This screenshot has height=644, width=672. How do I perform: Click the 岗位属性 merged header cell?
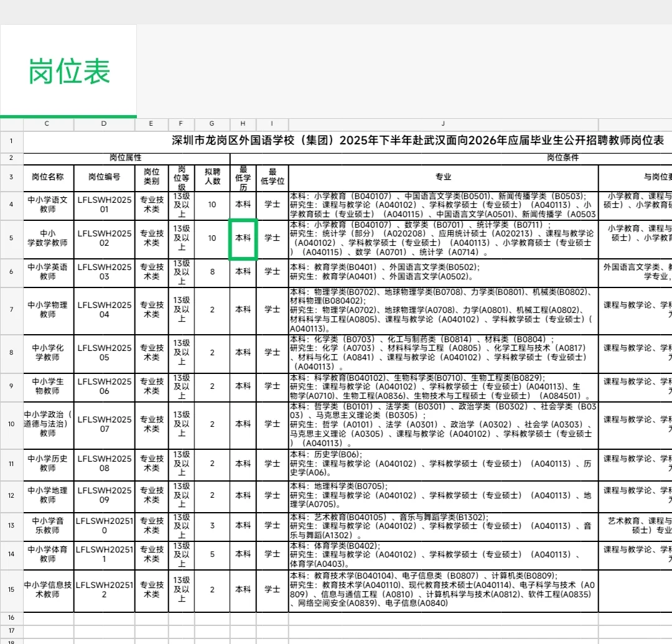(126, 158)
